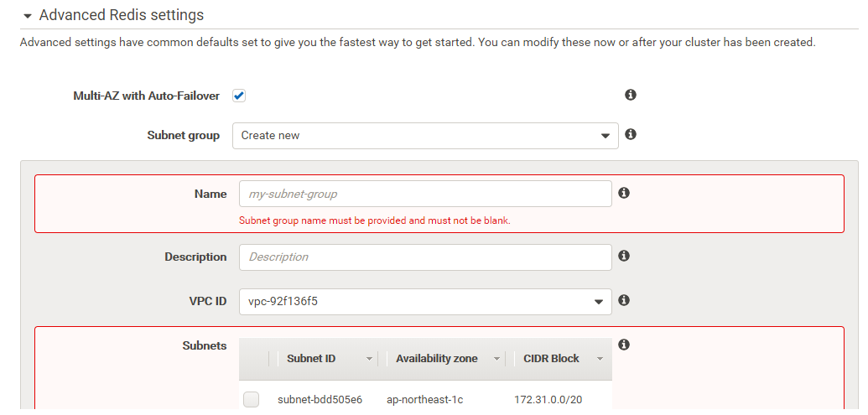Click the info icon beside Description
Image resolution: width=868 pixels, height=415 pixels.
point(624,256)
